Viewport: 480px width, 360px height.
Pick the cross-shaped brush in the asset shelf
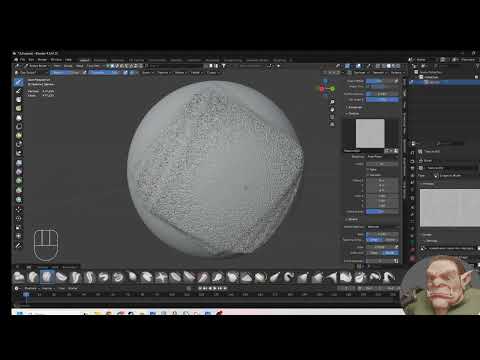point(161,277)
